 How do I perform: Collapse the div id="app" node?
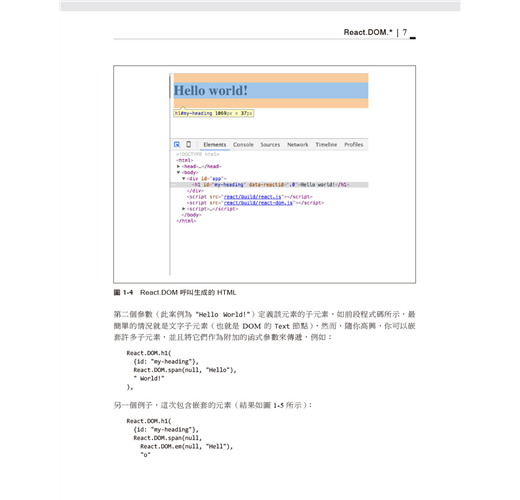tap(183, 178)
